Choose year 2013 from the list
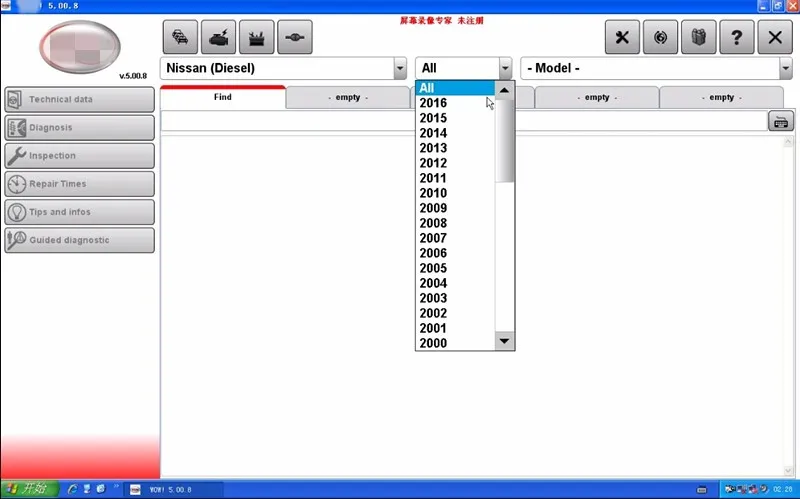 (x=455, y=148)
